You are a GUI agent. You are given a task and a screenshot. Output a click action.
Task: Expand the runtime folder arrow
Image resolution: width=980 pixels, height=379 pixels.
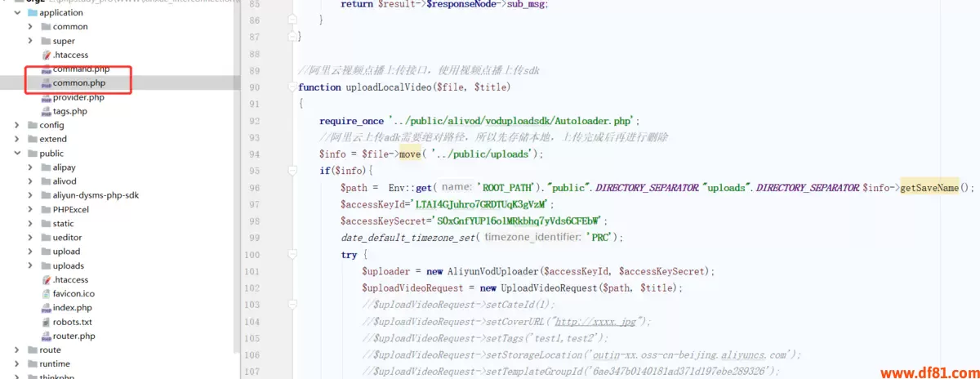click(18, 363)
